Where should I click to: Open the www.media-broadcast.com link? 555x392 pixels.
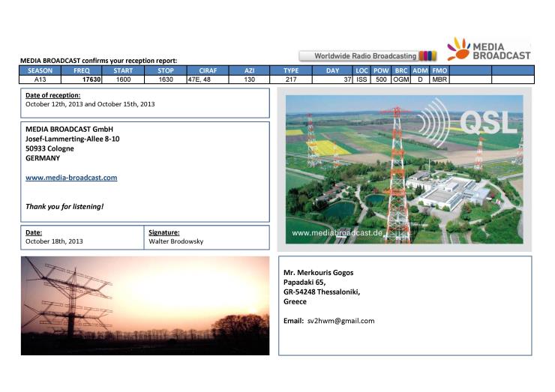pos(71,178)
